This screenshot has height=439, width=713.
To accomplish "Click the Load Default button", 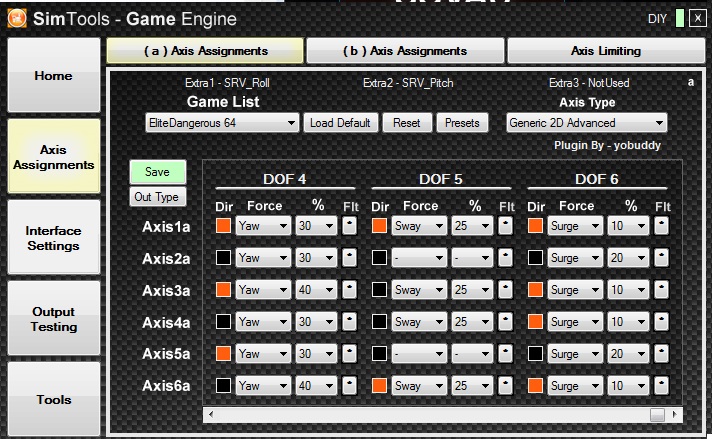I will 340,123.
